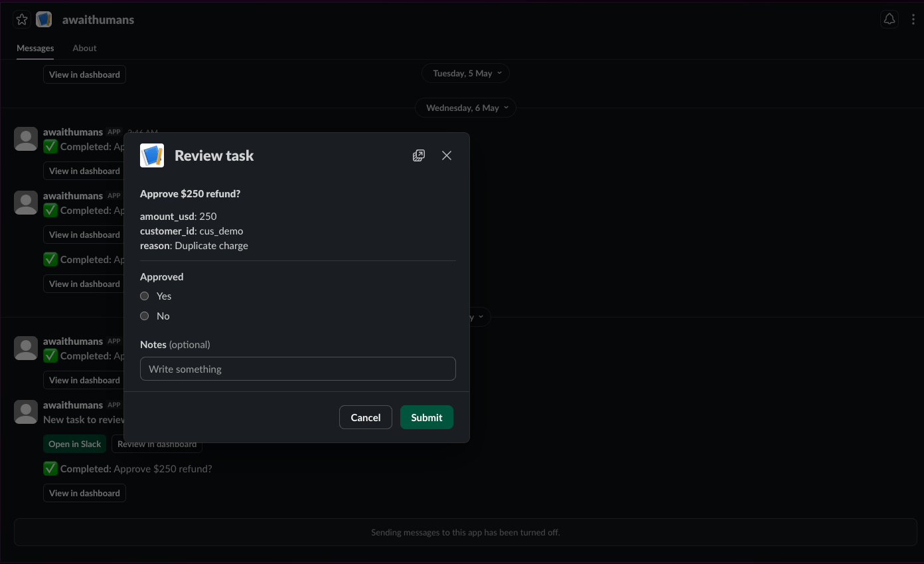Open the Wednesday, 6 May date dropdown
This screenshot has width=924, height=564.
click(465, 108)
